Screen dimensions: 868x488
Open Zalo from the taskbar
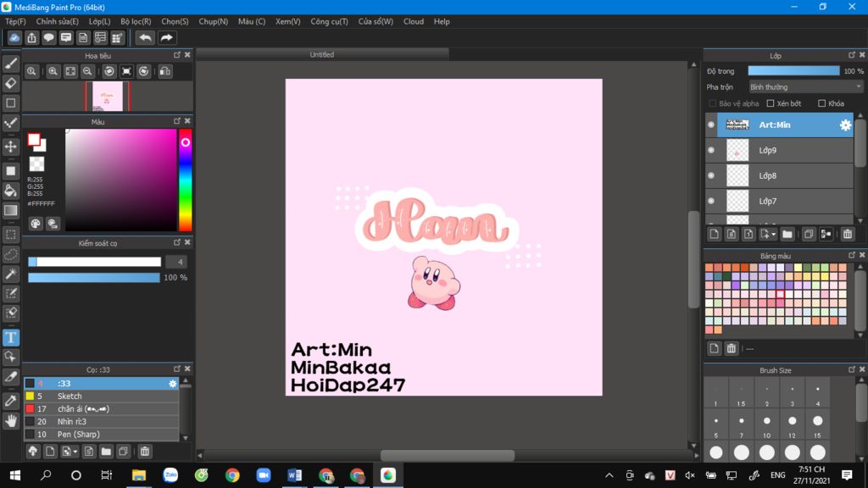[x=170, y=475]
